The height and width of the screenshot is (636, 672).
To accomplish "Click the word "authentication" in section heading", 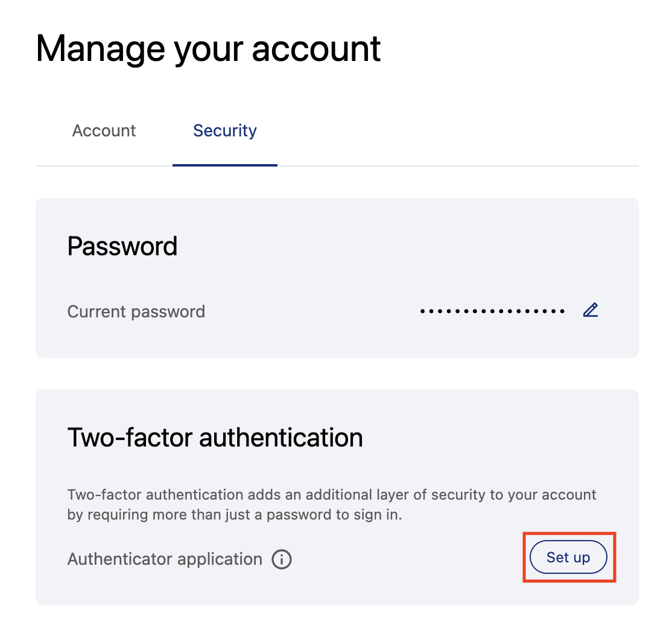I will (281, 437).
